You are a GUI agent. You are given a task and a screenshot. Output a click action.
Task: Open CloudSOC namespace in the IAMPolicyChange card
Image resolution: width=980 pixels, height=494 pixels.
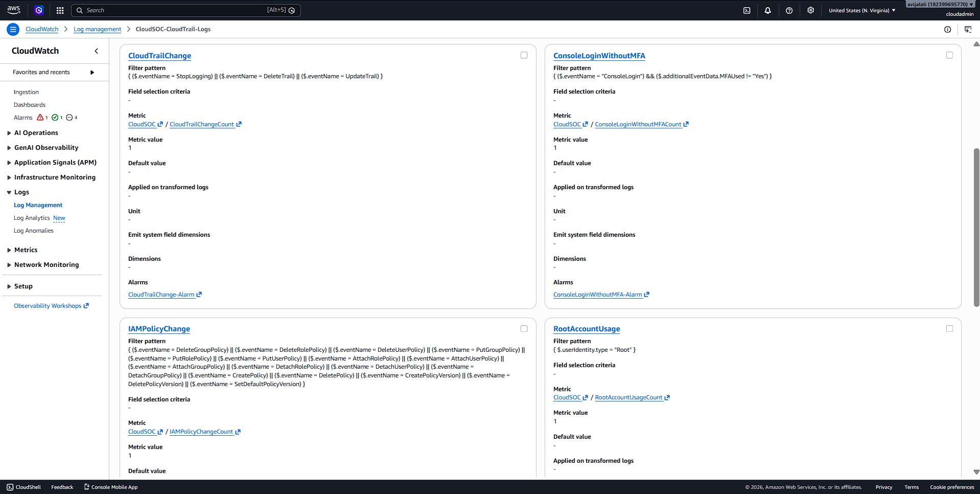pos(146,432)
